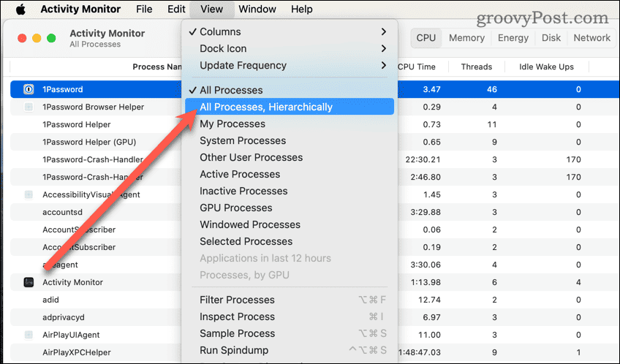Image resolution: width=620 pixels, height=364 pixels.
Task: Choose GPU Processes view option
Action: [290, 208]
